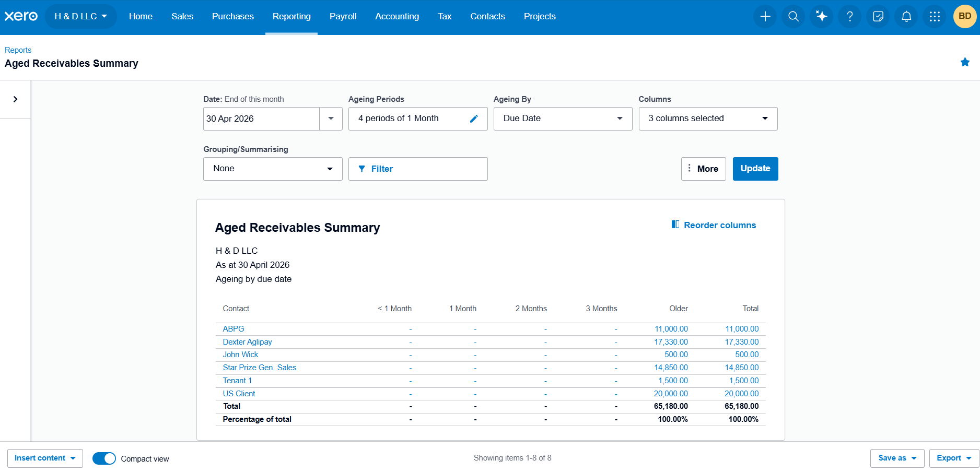Open the app launcher grid icon

(935, 17)
